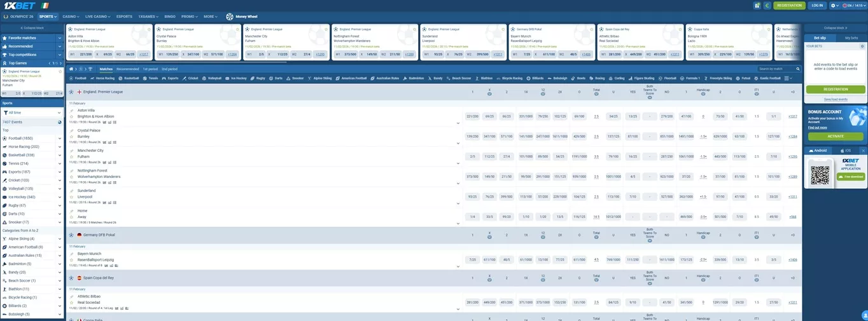The height and width of the screenshot is (321, 868).
Task: Pin the Crystal Palace match
Action: click(x=72, y=130)
